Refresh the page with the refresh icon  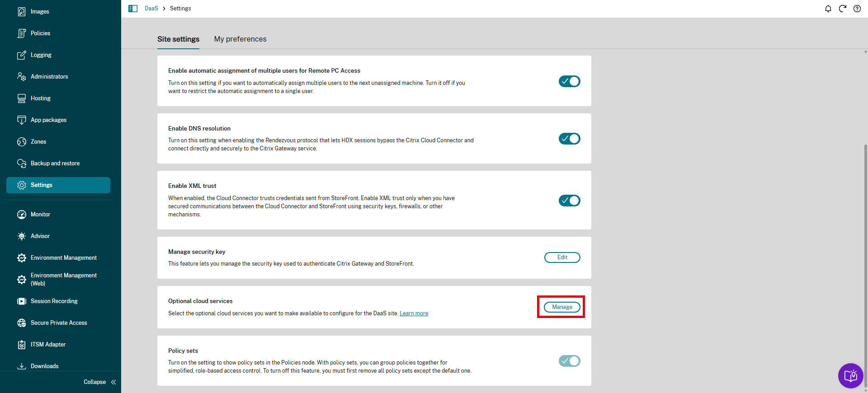click(843, 9)
